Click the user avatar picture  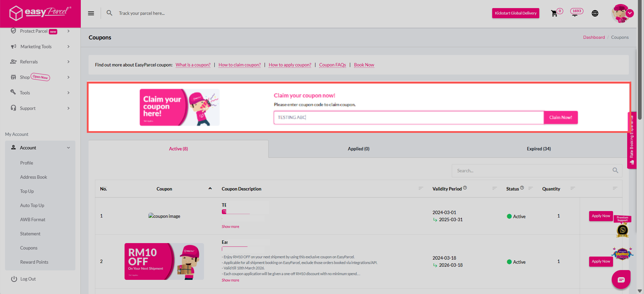point(620,13)
